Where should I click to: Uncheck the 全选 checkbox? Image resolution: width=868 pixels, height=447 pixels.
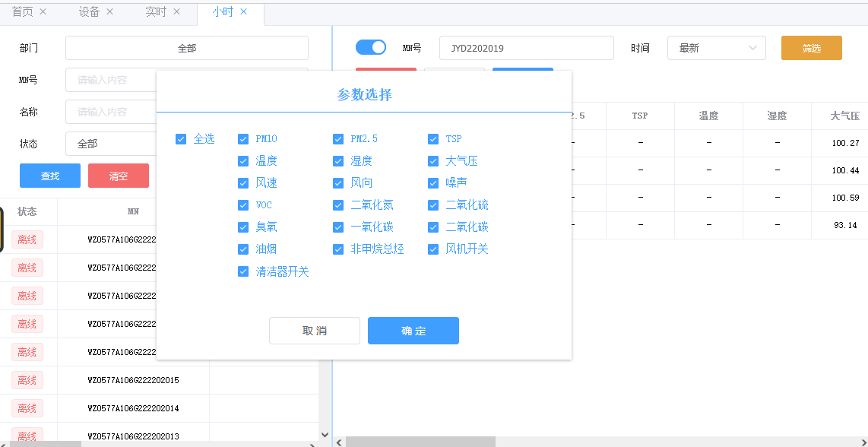coord(181,139)
